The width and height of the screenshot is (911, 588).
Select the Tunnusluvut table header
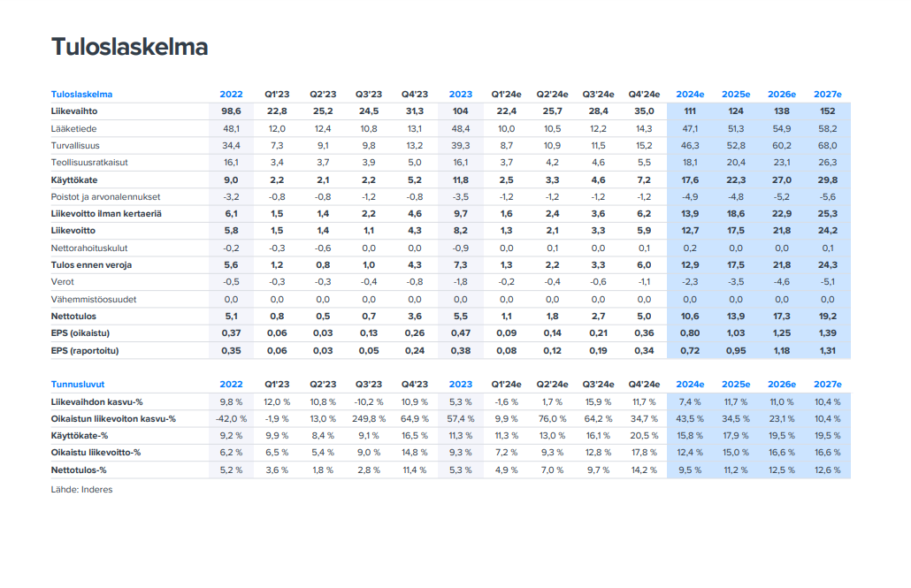[x=77, y=385]
